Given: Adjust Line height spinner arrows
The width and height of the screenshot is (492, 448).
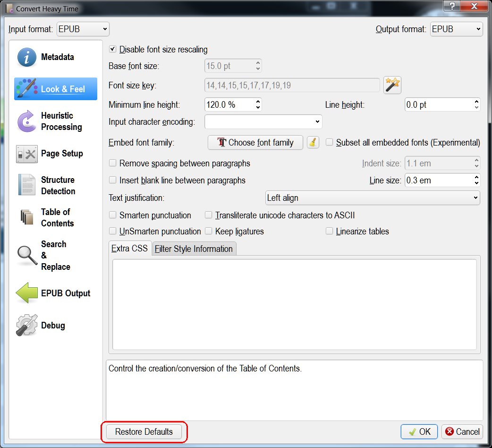Looking at the screenshot, I should tap(476, 104).
